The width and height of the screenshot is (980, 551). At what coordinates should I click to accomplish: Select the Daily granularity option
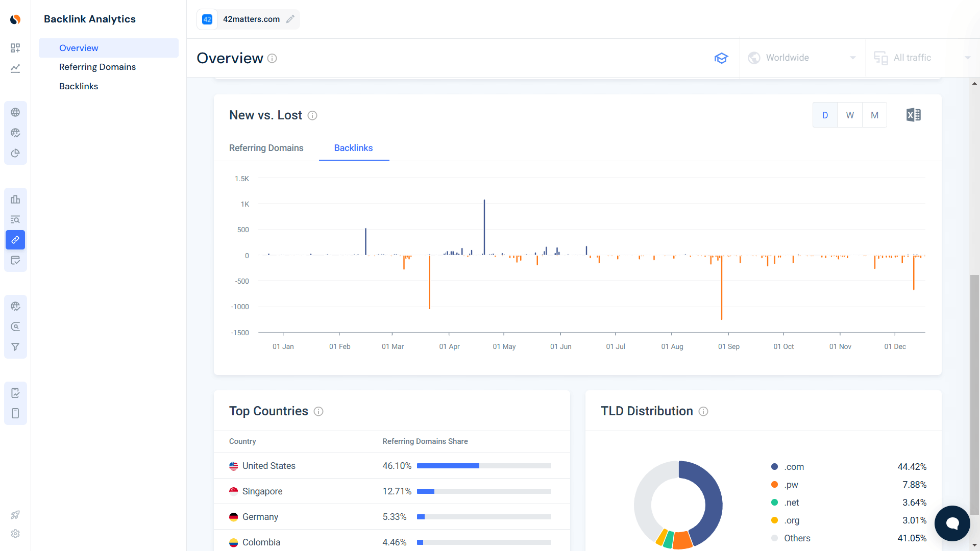[825, 115]
